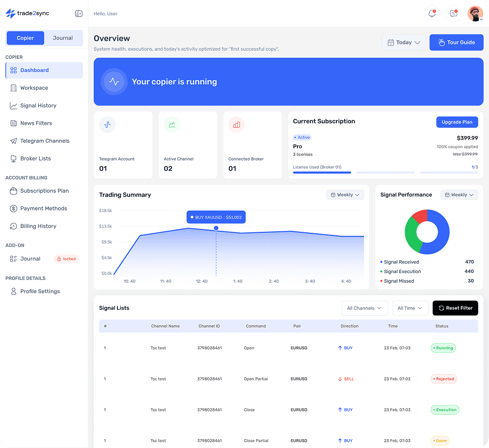
Task: Click the Active subscription status tag
Action: tap(302, 137)
